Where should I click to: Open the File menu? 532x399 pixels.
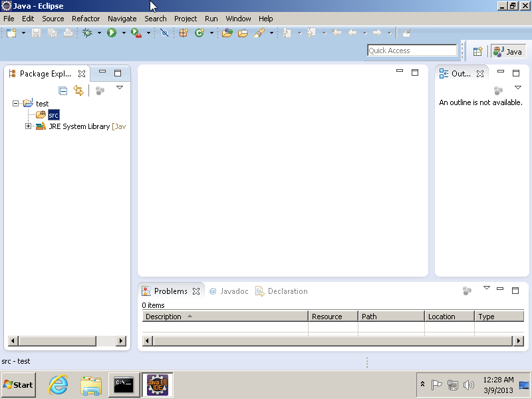[x=9, y=19]
